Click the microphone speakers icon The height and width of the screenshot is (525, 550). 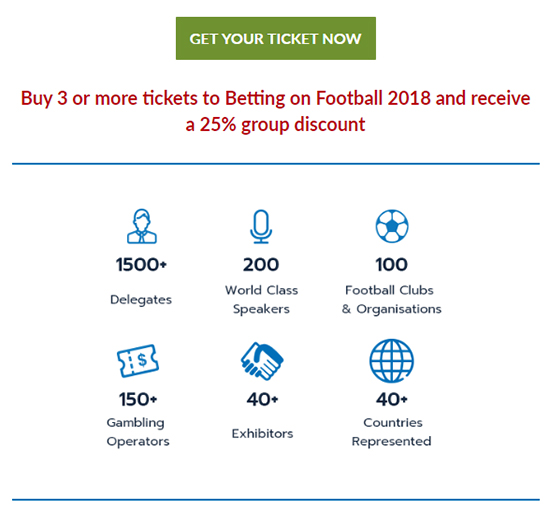[x=261, y=227]
